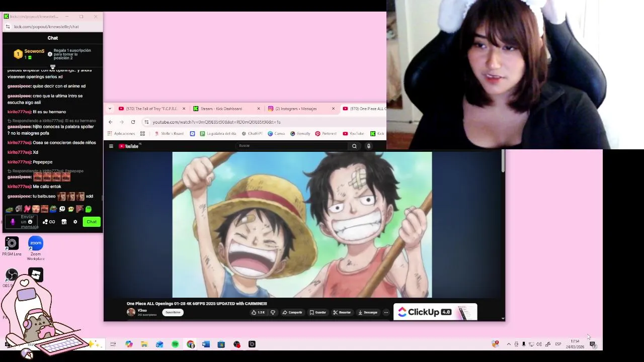Viewport: 644px width, 362px height.
Task: Go forward in the Chrome browser
Action: (x=121, y=122)
